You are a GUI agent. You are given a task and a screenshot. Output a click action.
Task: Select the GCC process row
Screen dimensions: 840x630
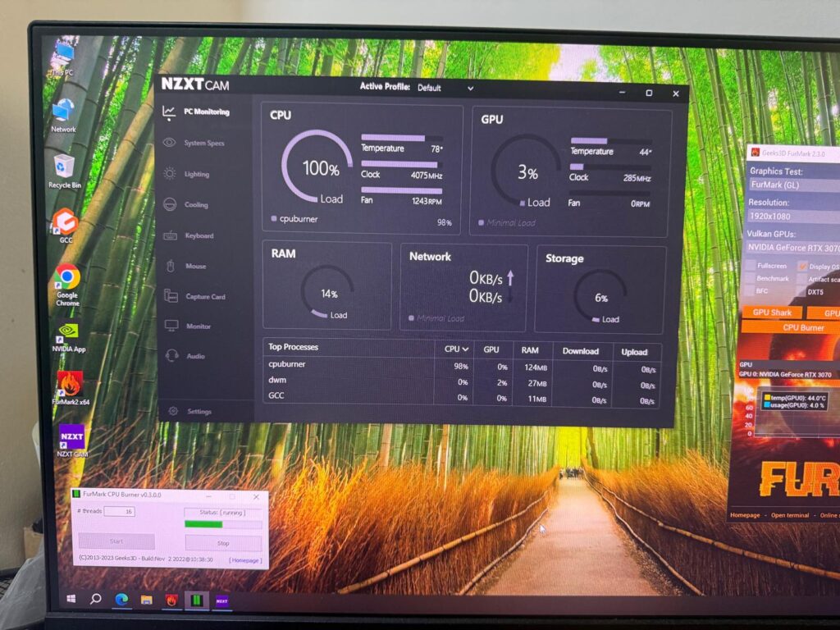coord(461,397)
